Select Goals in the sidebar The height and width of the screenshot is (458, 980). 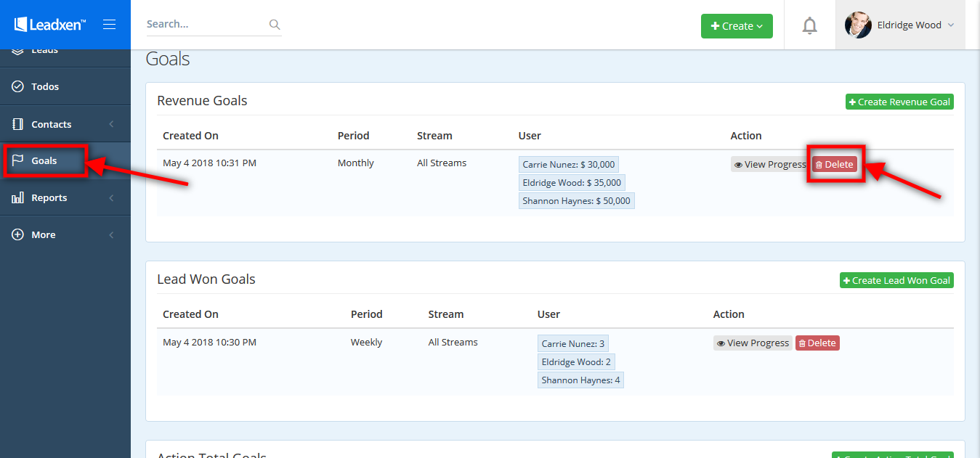(x=65, y=160)
